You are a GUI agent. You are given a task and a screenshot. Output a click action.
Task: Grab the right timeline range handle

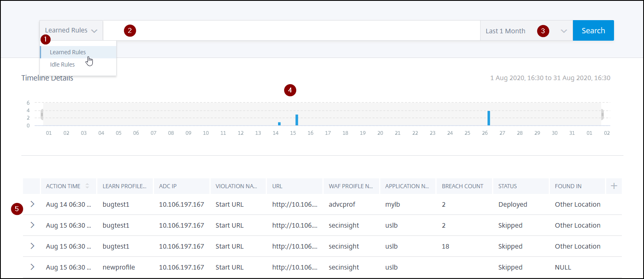click(x=603, y=114)
